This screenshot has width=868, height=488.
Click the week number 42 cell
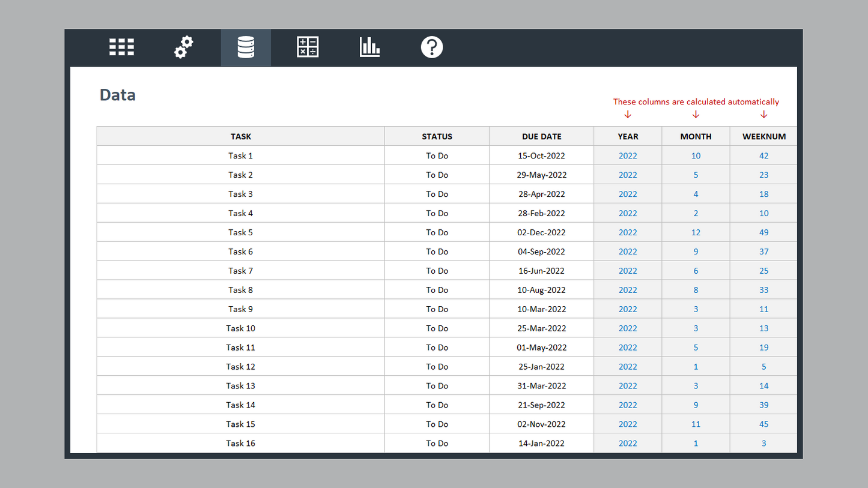click(763, 155)
